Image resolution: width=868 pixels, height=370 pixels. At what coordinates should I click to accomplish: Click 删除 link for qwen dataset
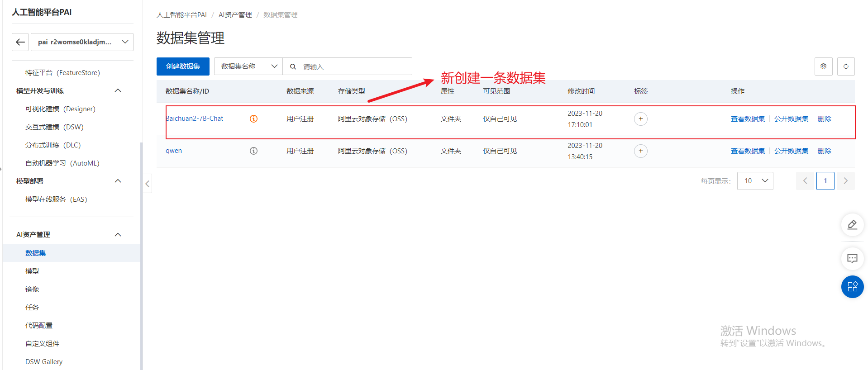coord(824,151)
